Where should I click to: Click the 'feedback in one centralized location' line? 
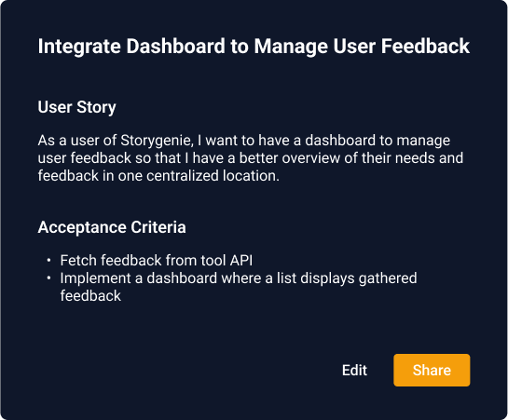tap(158, 176)
